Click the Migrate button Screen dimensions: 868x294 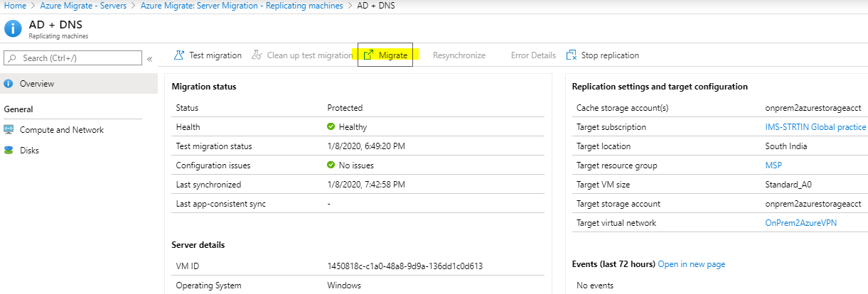tap(385, 55)
